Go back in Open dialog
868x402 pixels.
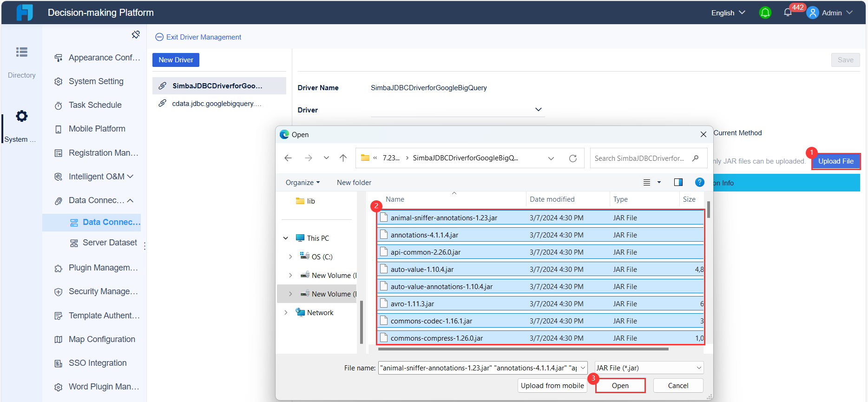click(288, 158)
